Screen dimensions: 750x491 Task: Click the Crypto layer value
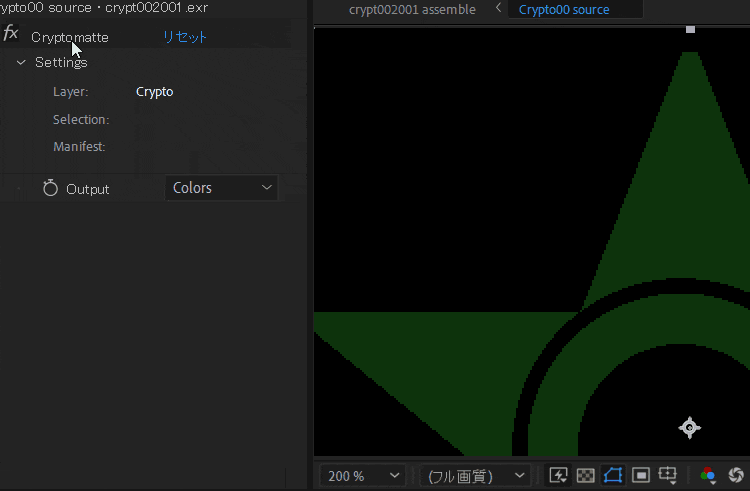(154, 92)
